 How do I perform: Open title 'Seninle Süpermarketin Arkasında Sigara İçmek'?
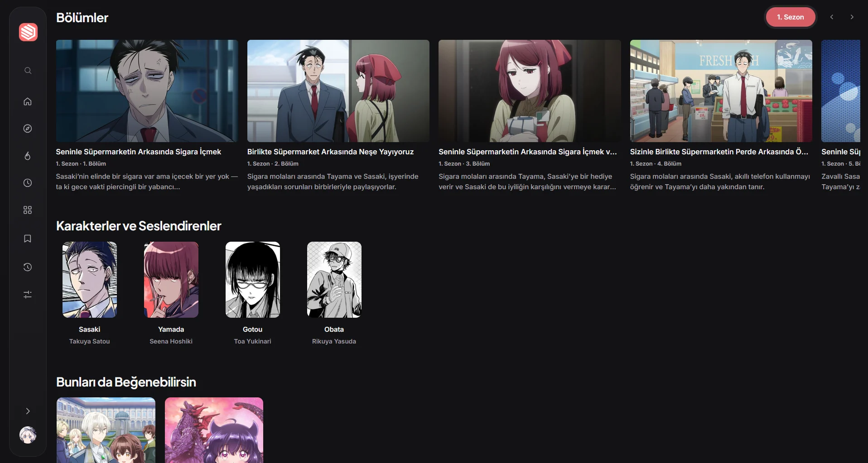pyautogui.click(x=139, y=152)
